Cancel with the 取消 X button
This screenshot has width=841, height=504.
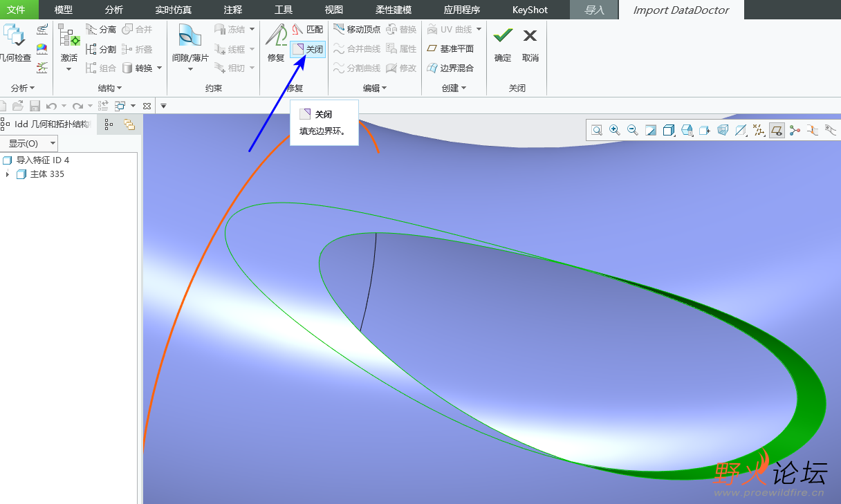530,44
